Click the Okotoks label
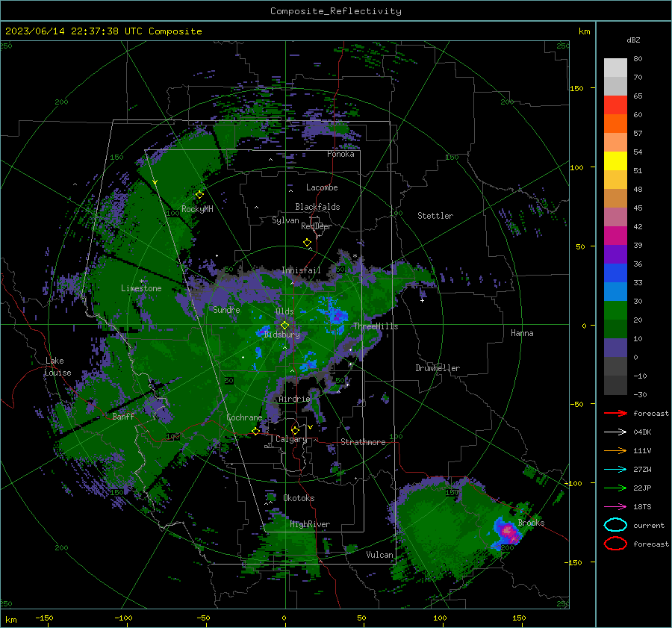The width and height of the screenshot is (672, 628). click(299, 498)
